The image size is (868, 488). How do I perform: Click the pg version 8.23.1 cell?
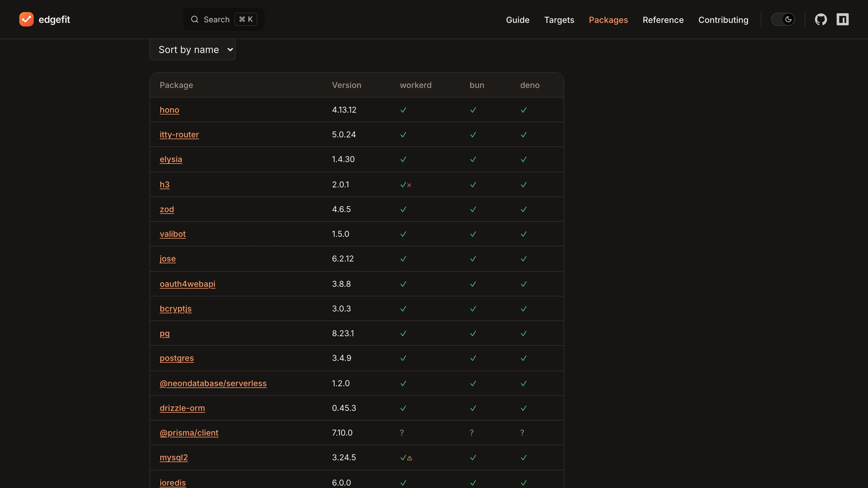point(343,333)
